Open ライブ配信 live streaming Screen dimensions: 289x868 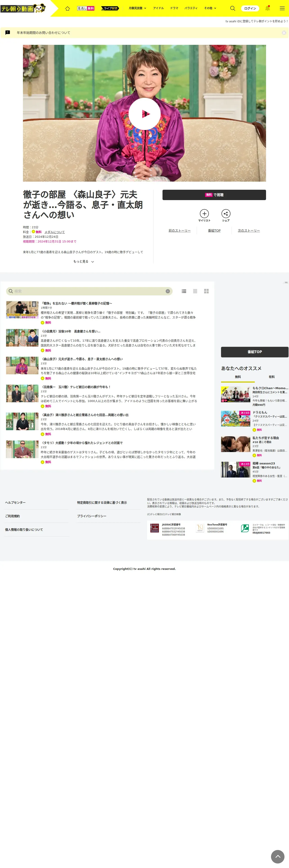coord(110,8)
